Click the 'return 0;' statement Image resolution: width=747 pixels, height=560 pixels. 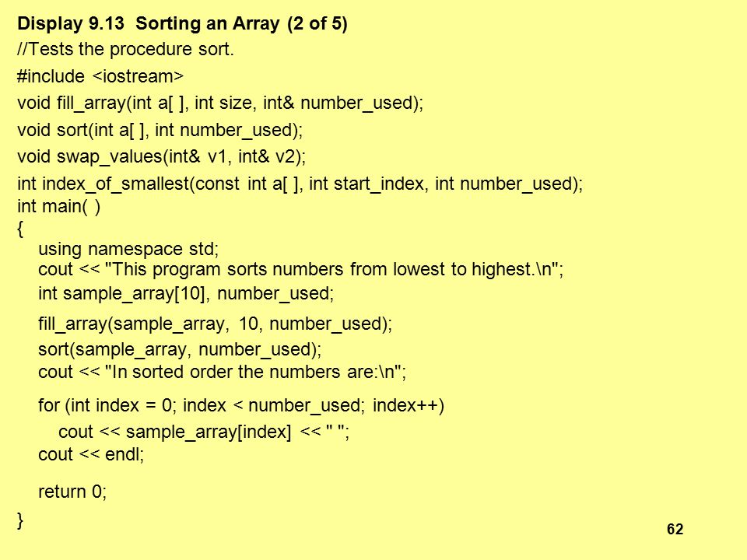pos(72,492)
